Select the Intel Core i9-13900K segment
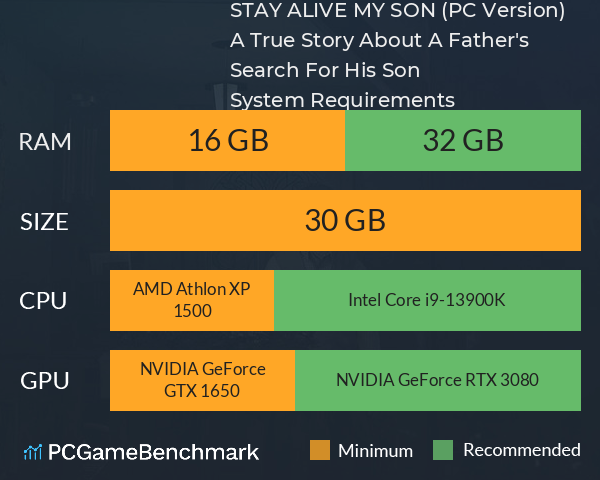Screen dimensions: 600x480 427,300
